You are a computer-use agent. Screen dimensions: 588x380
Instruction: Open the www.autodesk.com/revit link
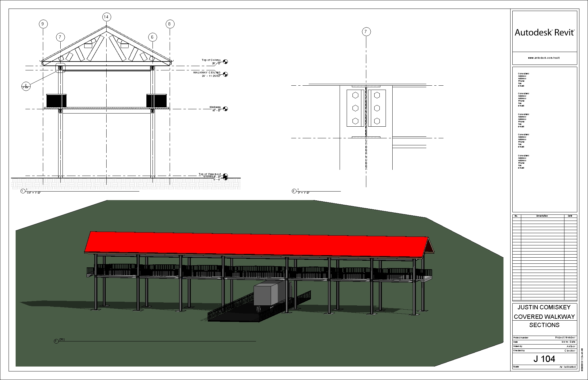click(x=544, y=58)
